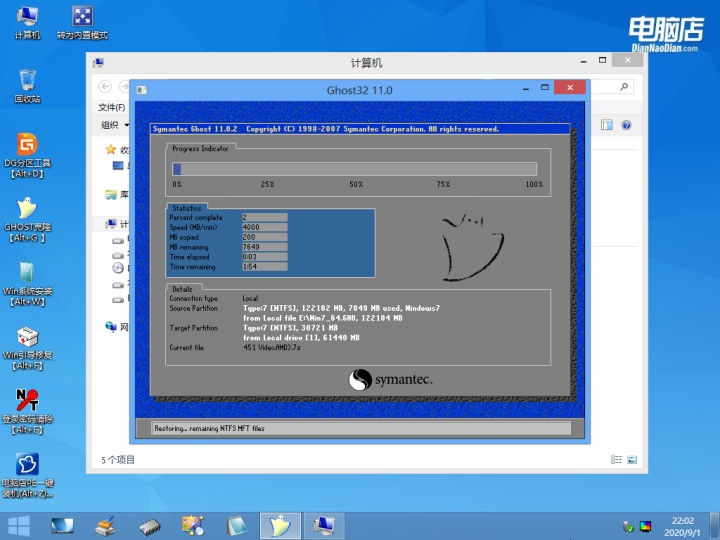Click the Time remaining value 1:54

(264, 267)
